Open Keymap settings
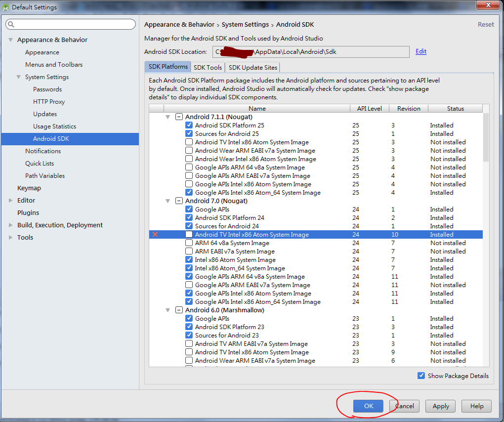Screen dimensions: 504x422 point(29,188)
